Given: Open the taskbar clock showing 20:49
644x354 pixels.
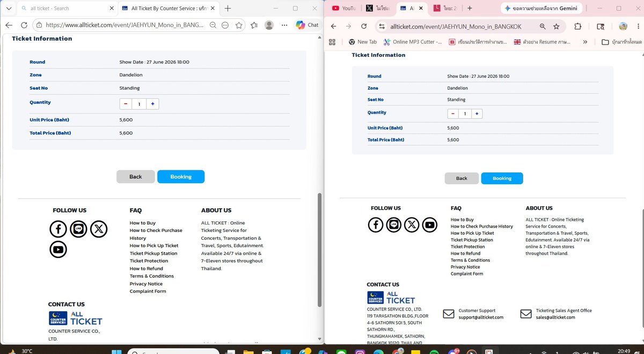Looking at the screenshot, I should (624, 351).
